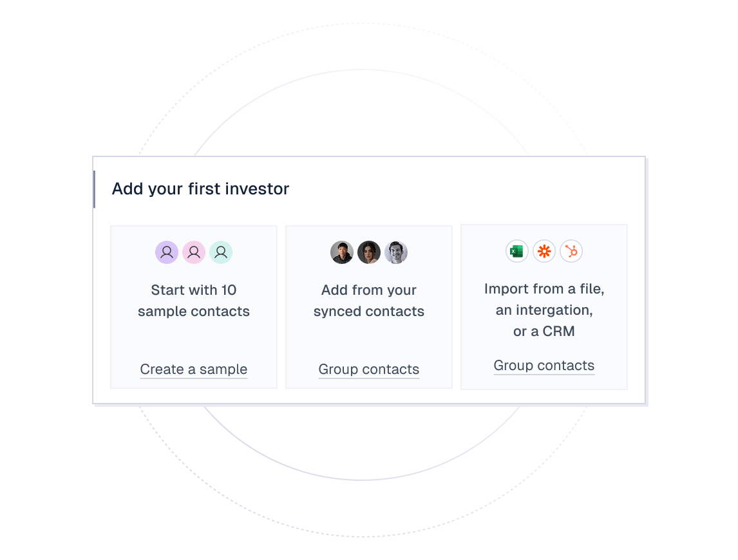The height and width of the screenshot is (560, 738).
Task: Click the purple sample contact avatar
Action: coord(167,252)
